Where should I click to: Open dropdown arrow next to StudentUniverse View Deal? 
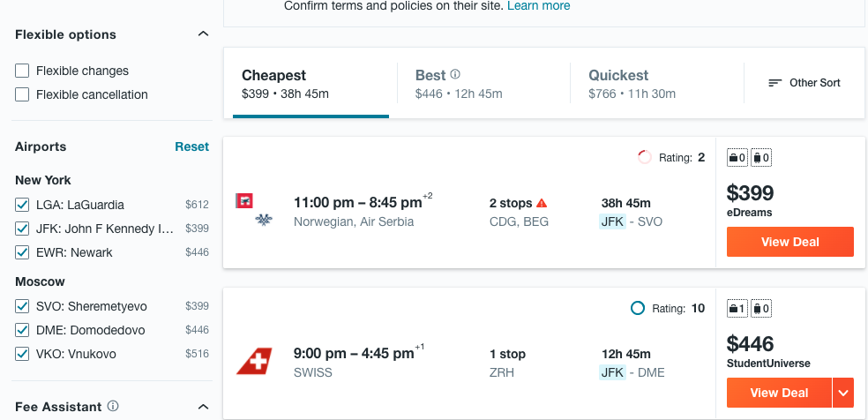coord(843,393)
